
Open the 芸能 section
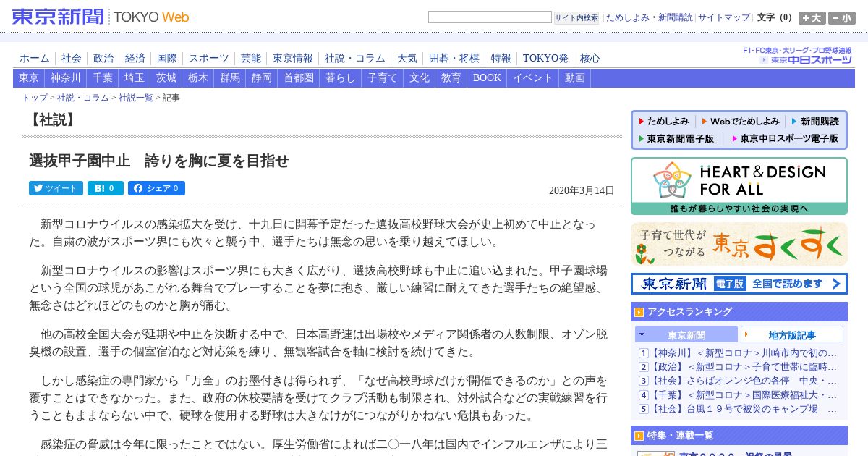(251, 59)
